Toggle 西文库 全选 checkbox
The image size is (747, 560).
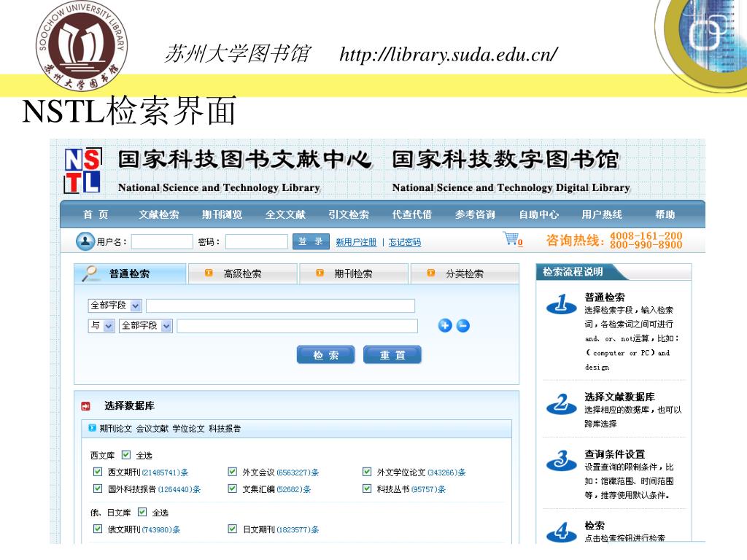(x=125, y=455)
